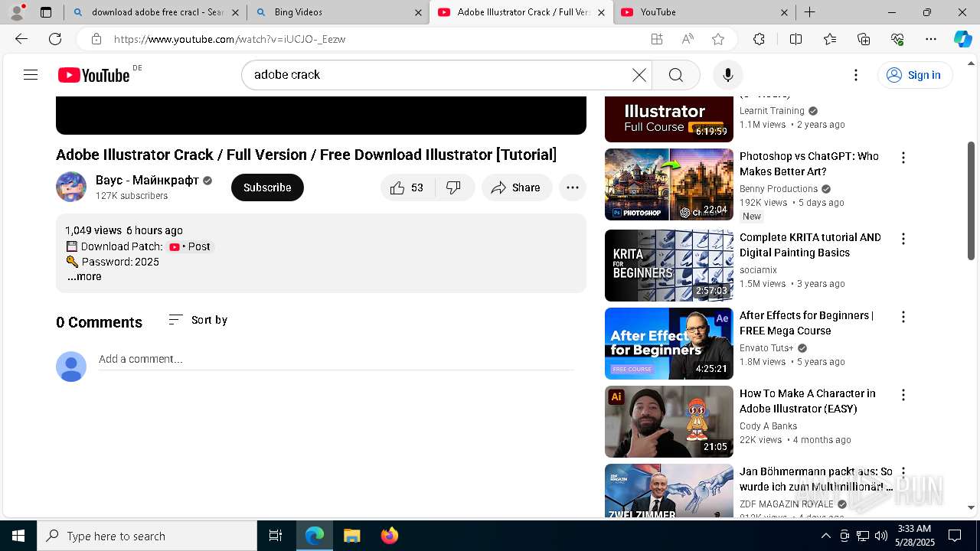Open split screen in Edge
This screenshot has width=980, height=551.
(x=795, y=39)
